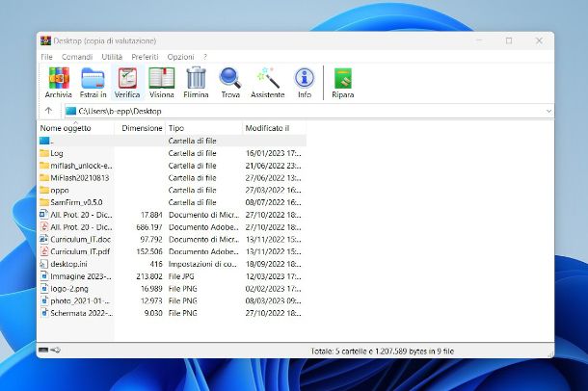This screenshot has height=391, width=588.
Task: Click size value 213.802
Action: click(x=149, y=276)
